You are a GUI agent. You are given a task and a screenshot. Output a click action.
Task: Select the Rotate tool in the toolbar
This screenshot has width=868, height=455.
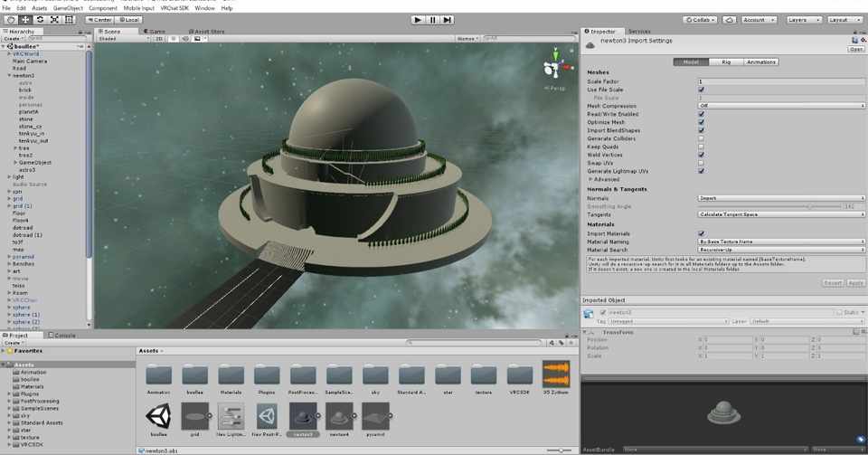tap(40, 19)
